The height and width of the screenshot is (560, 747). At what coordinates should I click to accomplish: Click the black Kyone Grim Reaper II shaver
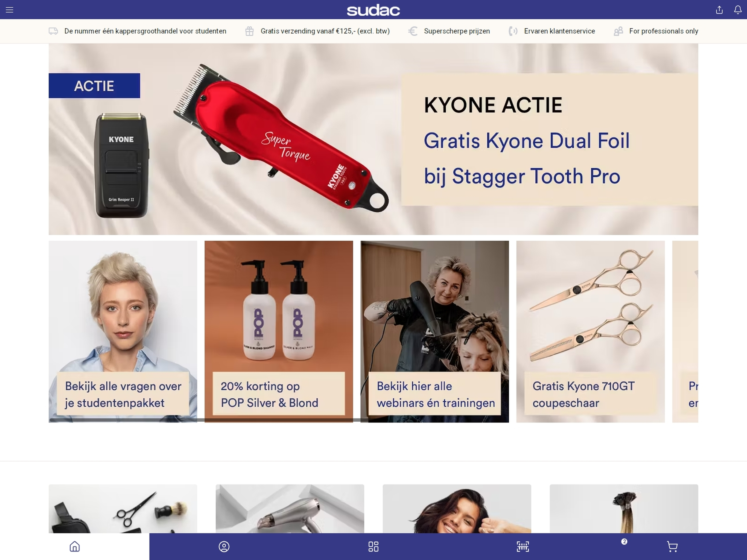pyautogui.click(x=121, y=166)
